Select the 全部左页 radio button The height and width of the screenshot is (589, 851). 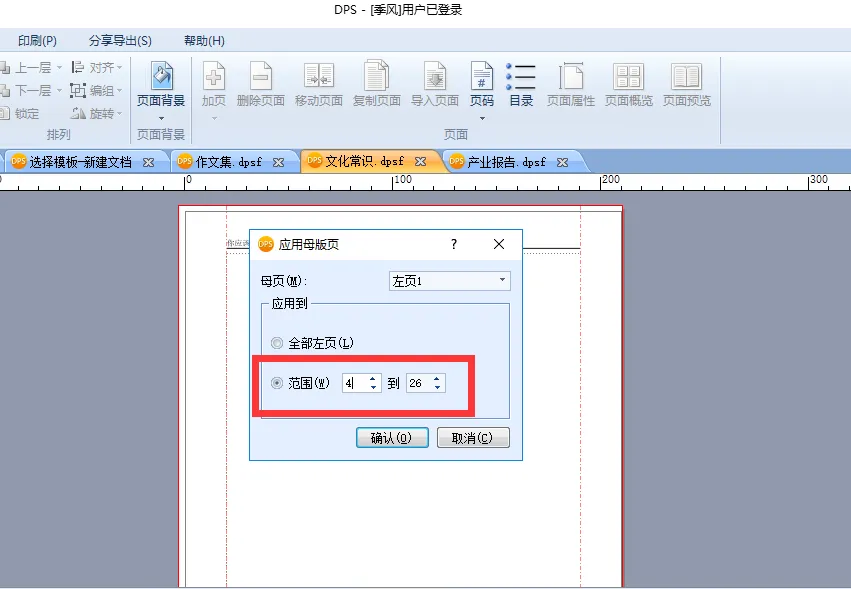pos(277,343)
